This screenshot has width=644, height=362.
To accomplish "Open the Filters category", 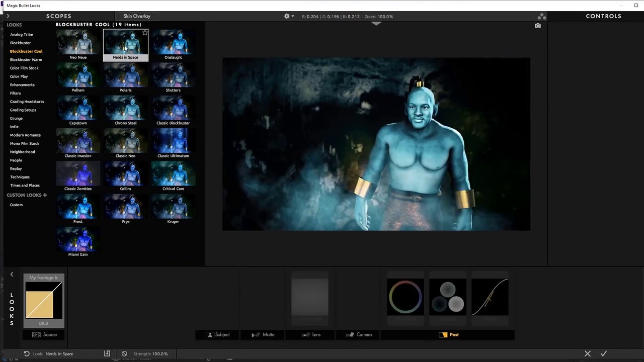I will pos(15,93).
